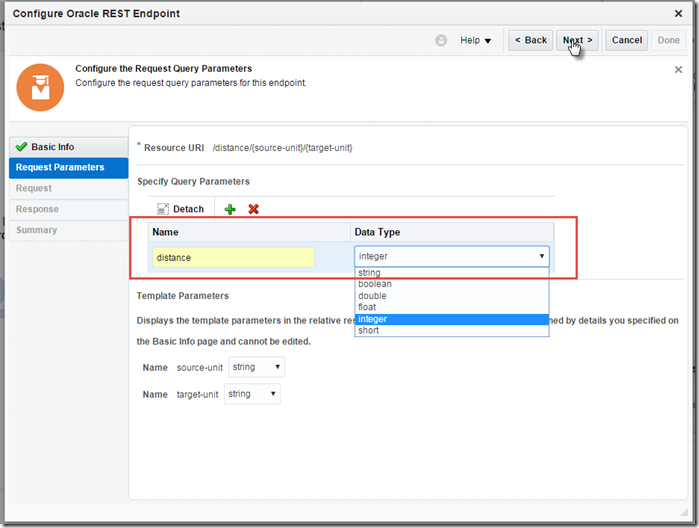Click the distance name input field
This screenshot has width=699, height=528.
(233, 257)
